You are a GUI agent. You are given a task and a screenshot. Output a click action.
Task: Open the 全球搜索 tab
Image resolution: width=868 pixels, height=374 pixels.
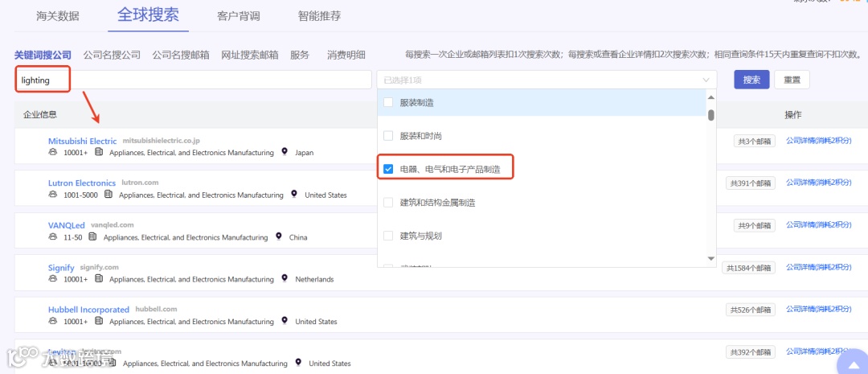click(148, 15)
